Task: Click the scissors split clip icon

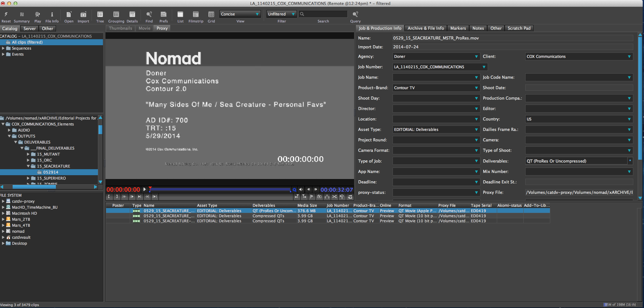Action: coord(334,197)
